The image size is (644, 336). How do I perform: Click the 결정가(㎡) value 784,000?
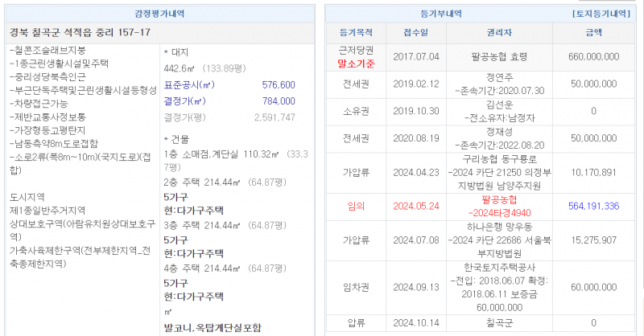click(x=279, y=100)
